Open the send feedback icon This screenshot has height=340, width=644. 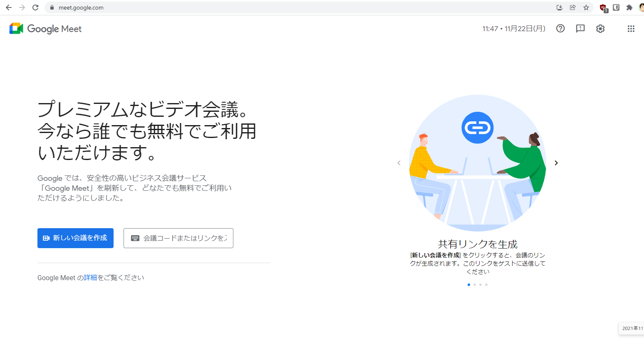click(x=580, y=28)
